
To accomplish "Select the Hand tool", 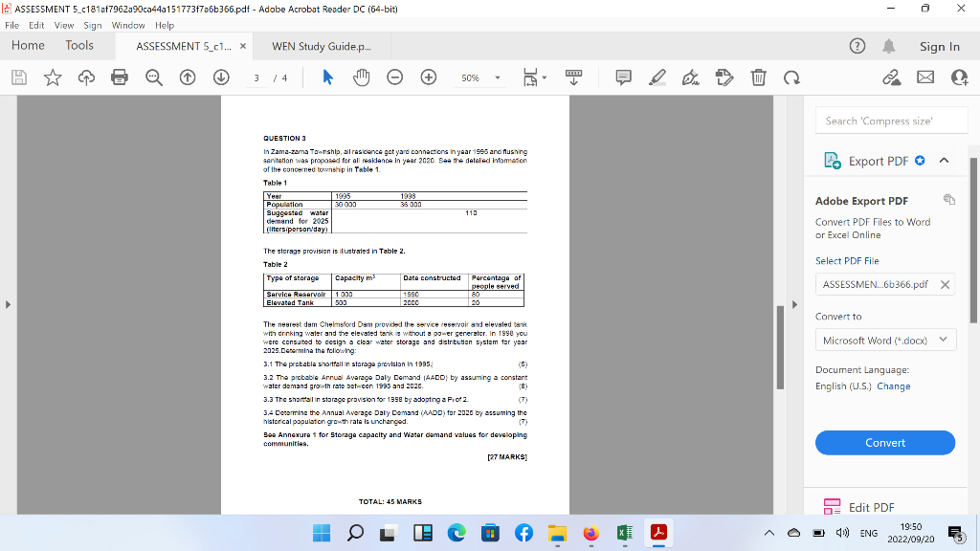I will tap(361, 77).
